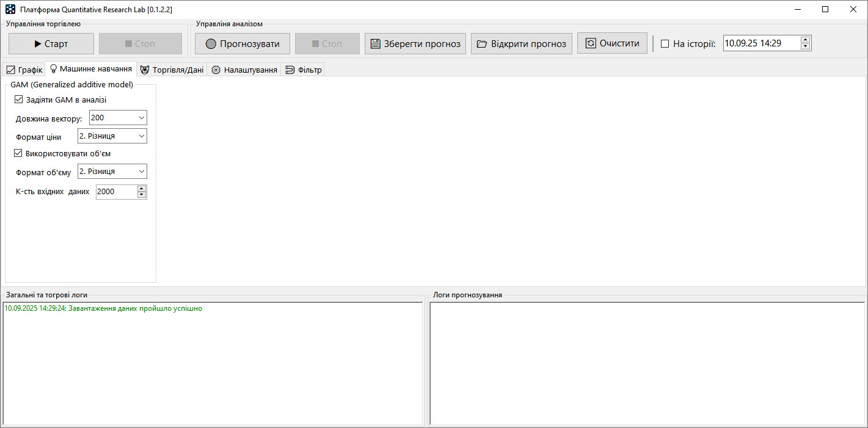This screenshot has height=428, width=868.
Task: Click the Відкрити прогноз folder button
Action: (x=521, y=44)
